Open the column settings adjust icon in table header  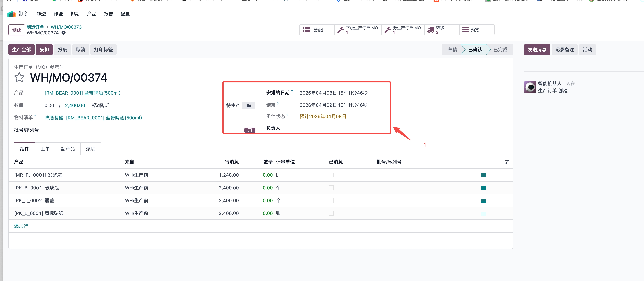point(507,162)
